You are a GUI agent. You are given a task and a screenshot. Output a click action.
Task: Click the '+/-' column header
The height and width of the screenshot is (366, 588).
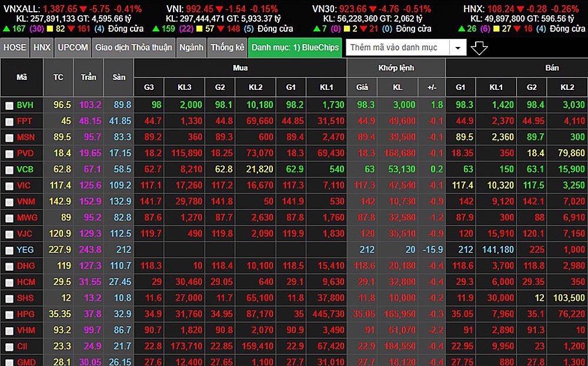[432, 88]
